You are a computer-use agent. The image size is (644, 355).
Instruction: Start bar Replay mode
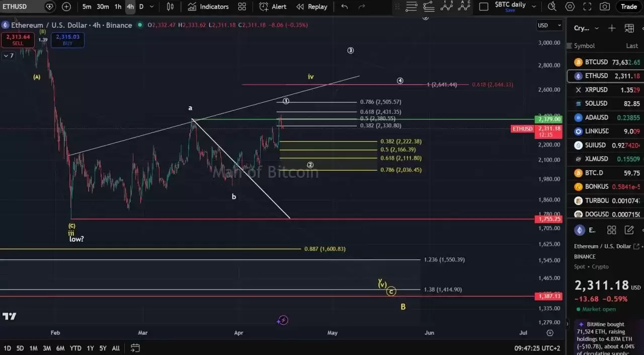click(311, 7)
